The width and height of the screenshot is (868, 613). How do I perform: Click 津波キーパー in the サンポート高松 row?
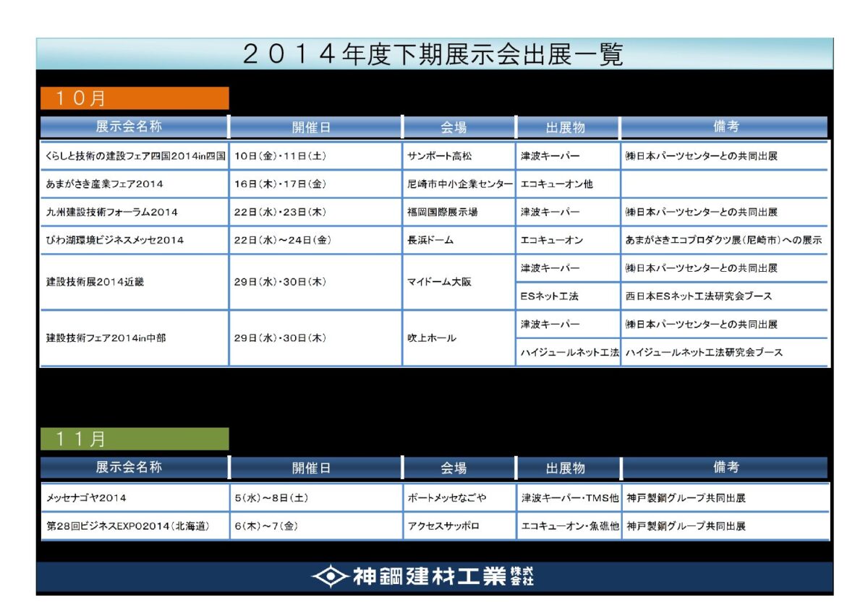(x=550, y=155)
